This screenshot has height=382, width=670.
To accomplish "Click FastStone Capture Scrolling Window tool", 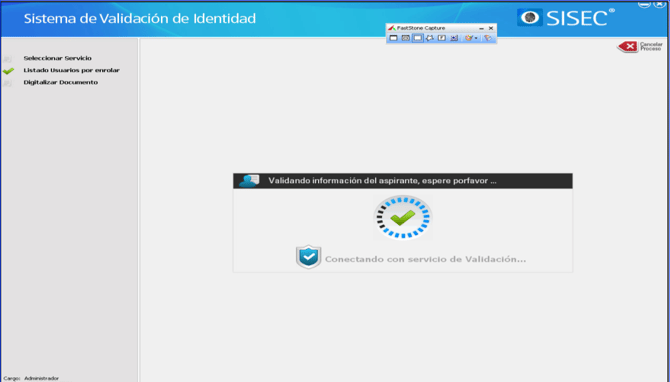I will point(454,38).
